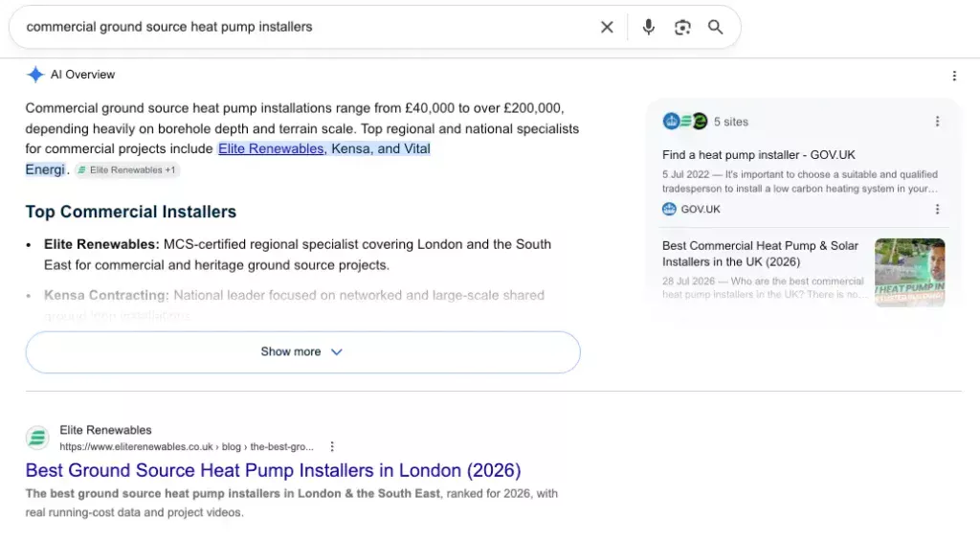Click the Elite Renewables site name above the result
The image size is (980, 541).
pos(105,430)
